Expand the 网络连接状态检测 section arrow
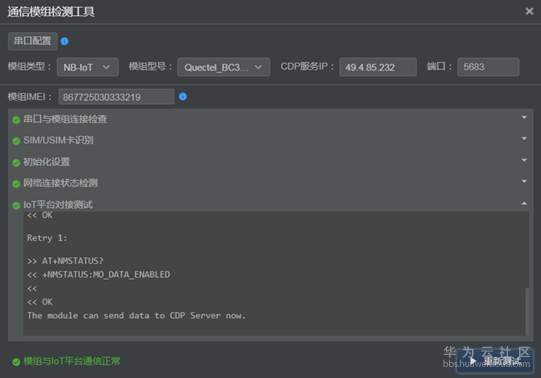 [x=524, y=181]
